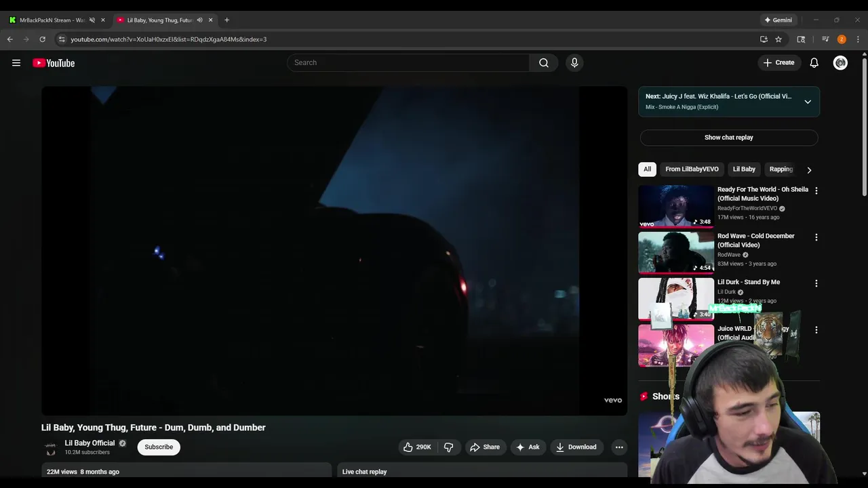Unmute the MrBackPackN Stream tab
Image resolution: width=868 pixels, height=488 pixels.
[x=92, y=20]
